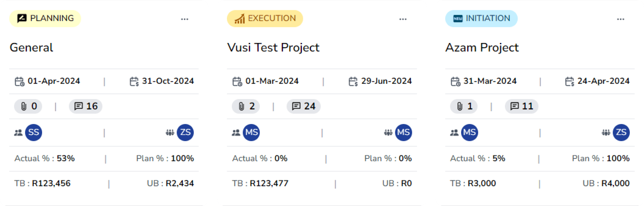The image size is (644, 206).
Task: Click the EXECUTION status badge on Vusi Test Project
Action: coord(265,18)
